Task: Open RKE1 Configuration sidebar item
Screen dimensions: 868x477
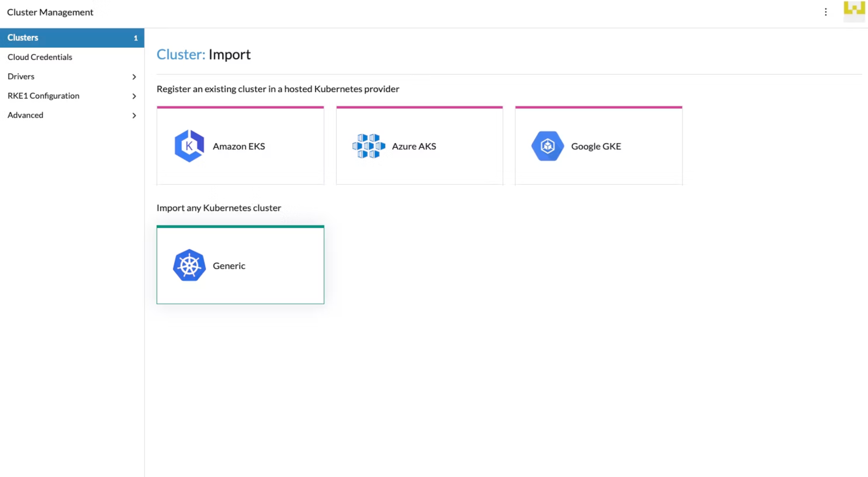Action: pos(43,96)
